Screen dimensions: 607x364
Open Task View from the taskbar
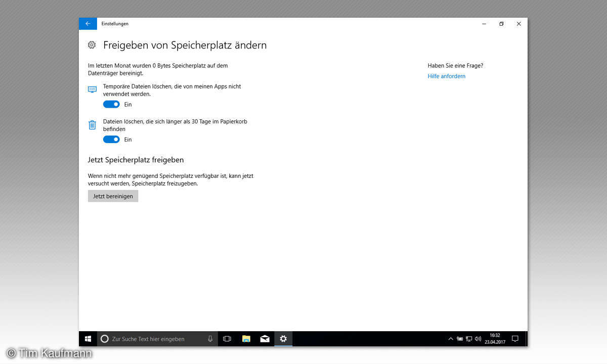(227, 339)
